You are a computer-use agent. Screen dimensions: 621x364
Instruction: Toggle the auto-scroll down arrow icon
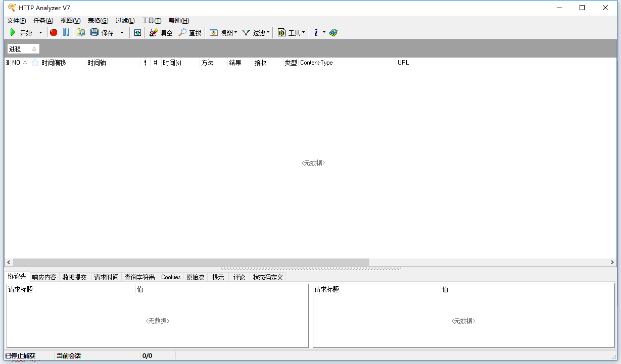coord(137,32)
